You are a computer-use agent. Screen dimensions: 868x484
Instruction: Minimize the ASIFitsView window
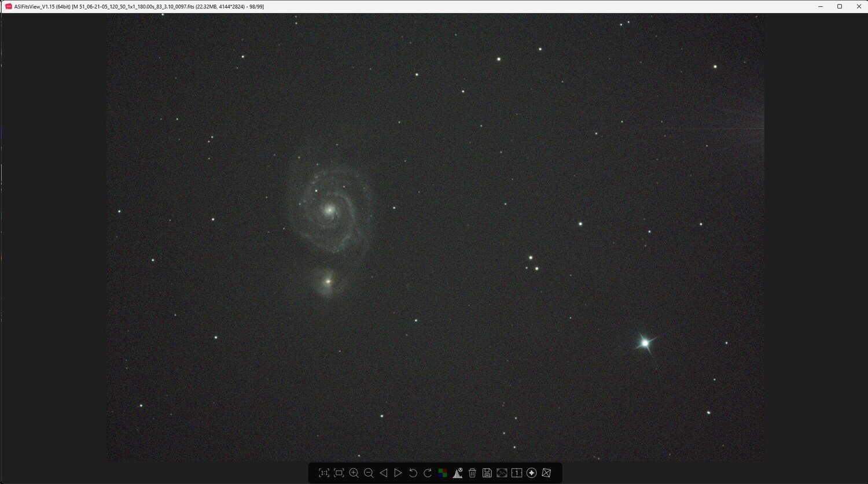click(x=821, y=6)
